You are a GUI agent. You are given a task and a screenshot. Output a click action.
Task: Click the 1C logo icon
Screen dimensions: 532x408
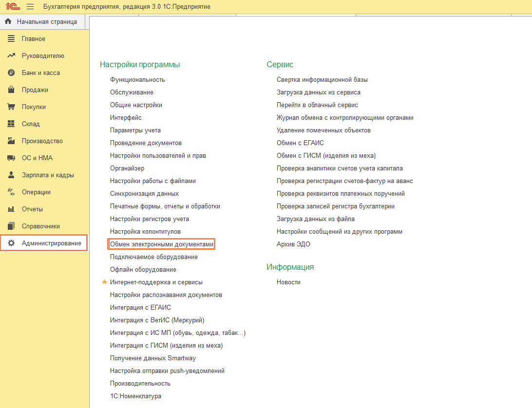pos(13,6)
